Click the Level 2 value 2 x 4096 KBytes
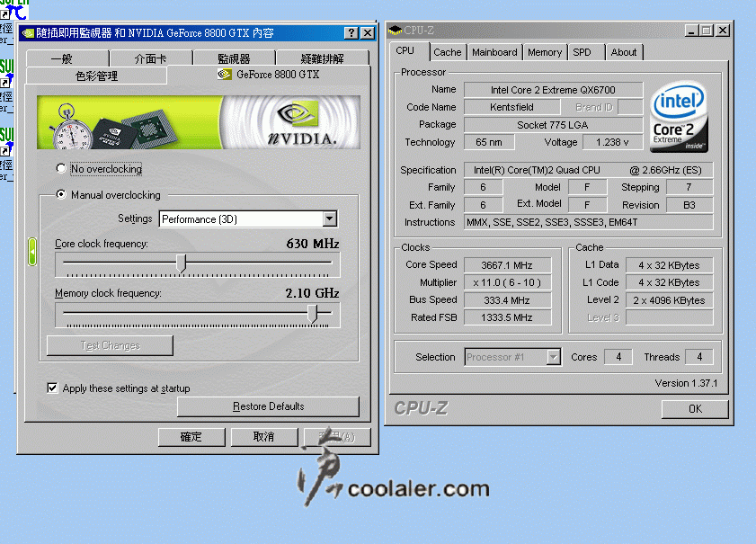Screen dimensions: 756x544 coord(669,300)
